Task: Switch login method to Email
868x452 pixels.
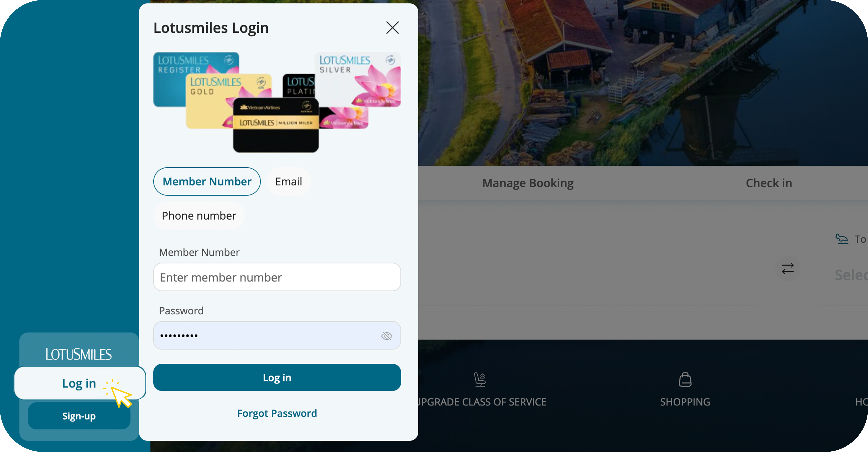Action: click(288, 181)
